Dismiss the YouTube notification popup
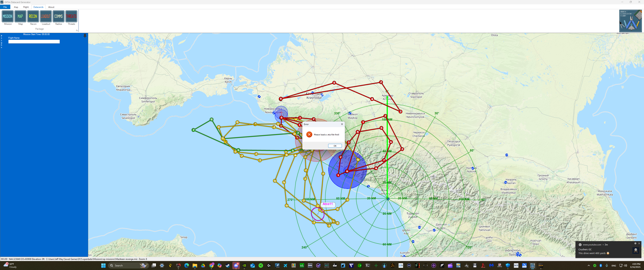Screen dimensions: 644x270 (639, 243)
